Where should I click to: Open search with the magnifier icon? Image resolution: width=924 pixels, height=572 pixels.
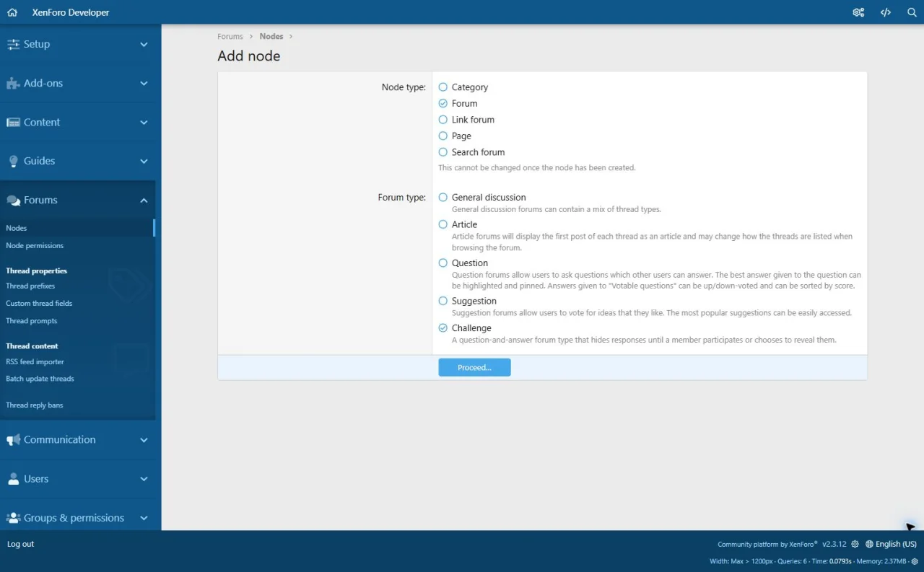tap(912, 12)
